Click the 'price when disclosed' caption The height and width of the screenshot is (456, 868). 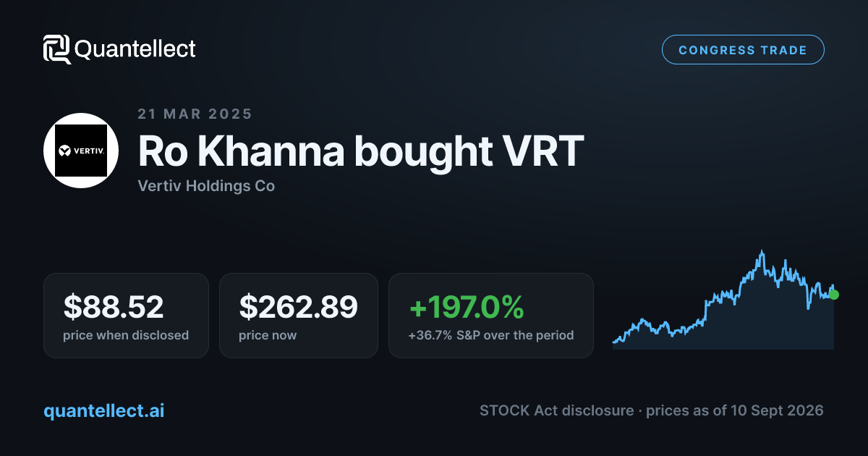click(126, 335)
